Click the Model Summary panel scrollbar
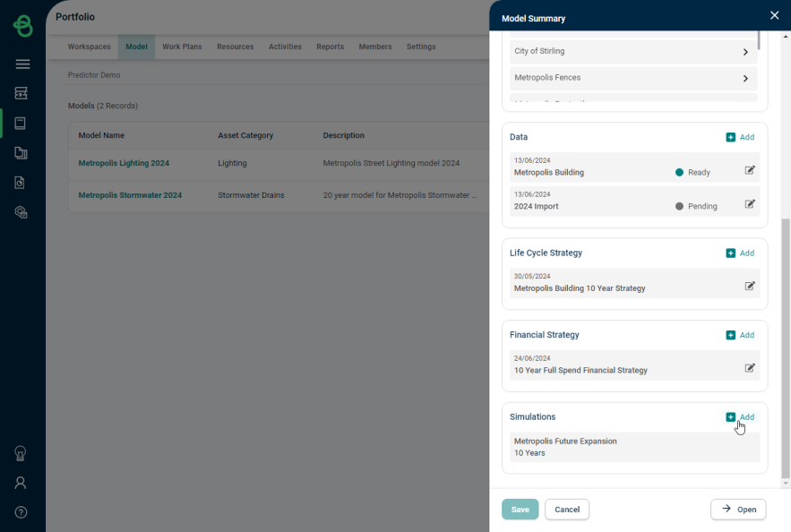 786,348
